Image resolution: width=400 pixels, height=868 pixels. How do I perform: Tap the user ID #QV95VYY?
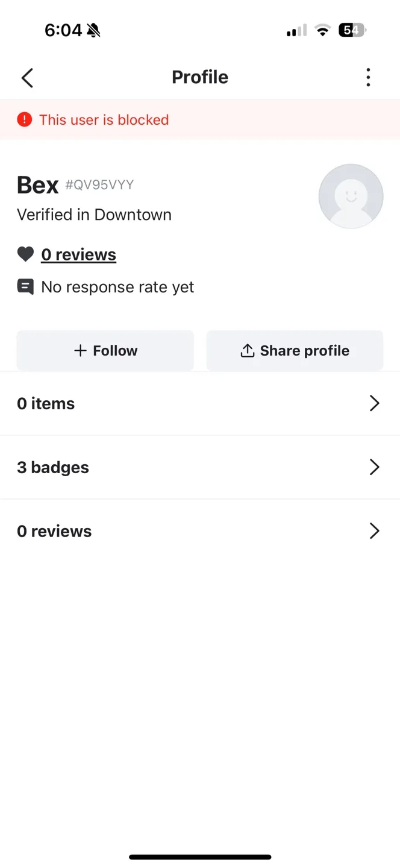click(x=99, y=185)
